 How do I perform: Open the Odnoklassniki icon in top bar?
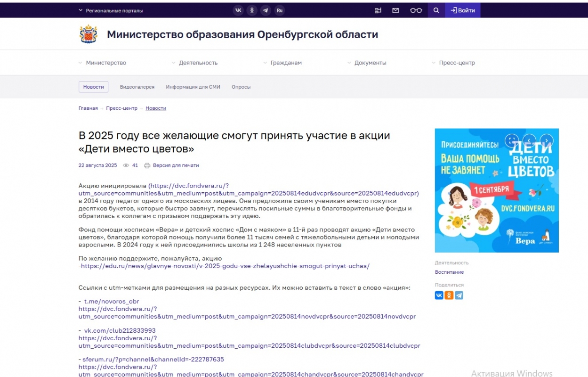tap(252, 10)
